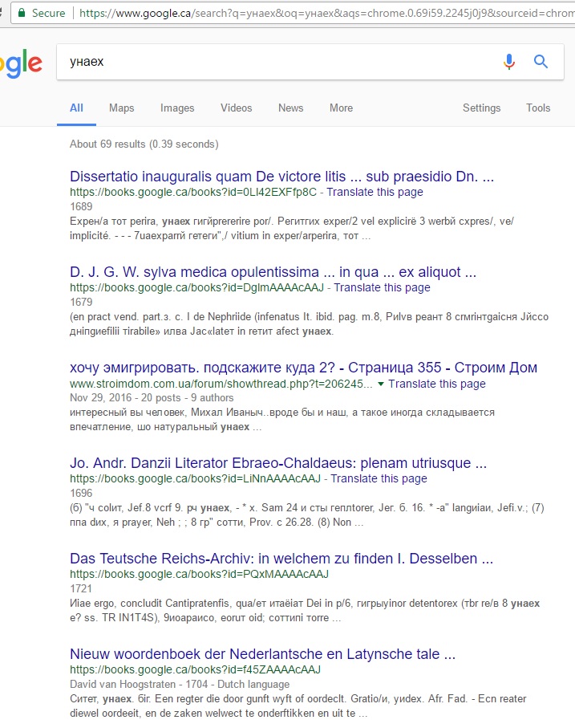Viewport: 575px width, 728px height.
Task: Click David van Hoogstraten author line
Action: pyautogui.click(x=180, y=685)
